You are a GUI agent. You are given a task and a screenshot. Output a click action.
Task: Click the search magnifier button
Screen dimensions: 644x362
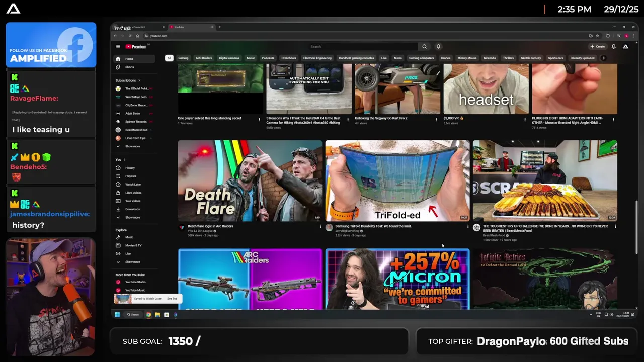coord(424,47)
